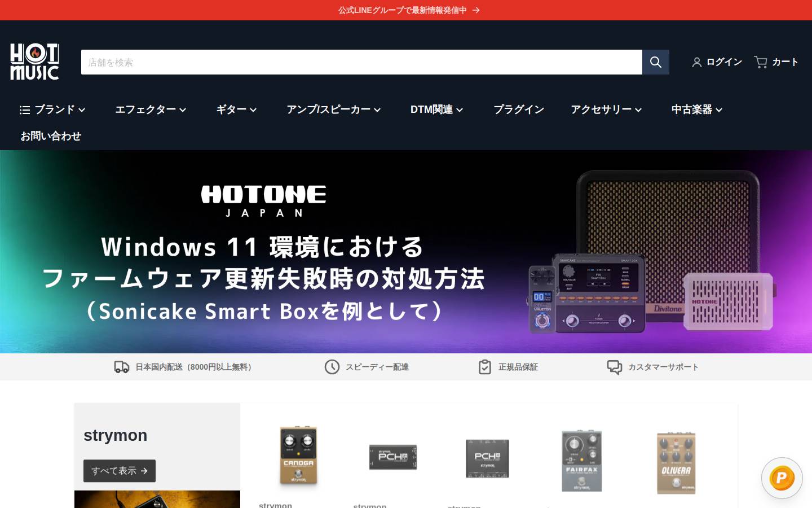The width and height of the screenshot is (812, 508).
Task: Click the スピーディー配達 text
Action: [x=377, y=367]
